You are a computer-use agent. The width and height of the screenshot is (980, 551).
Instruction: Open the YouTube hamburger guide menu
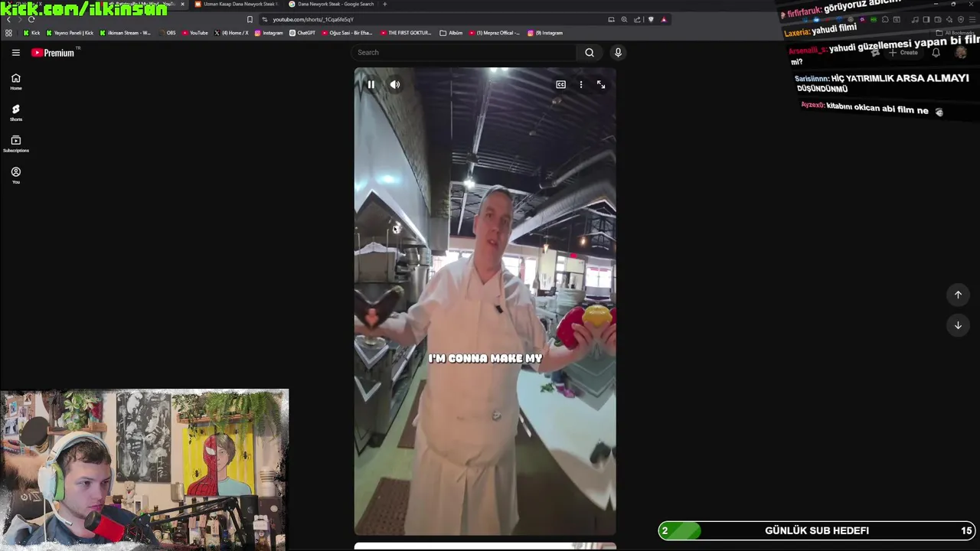pos(15,53)
